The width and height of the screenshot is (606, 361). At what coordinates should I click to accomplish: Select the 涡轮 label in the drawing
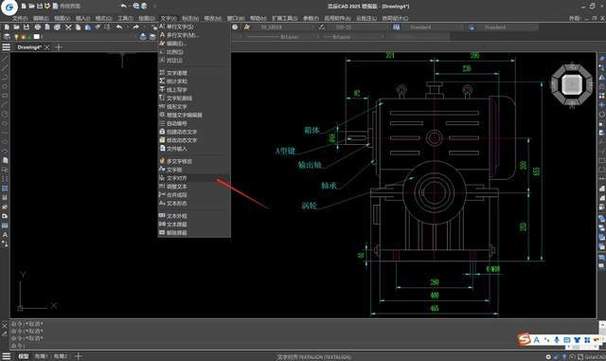(309, 205)
